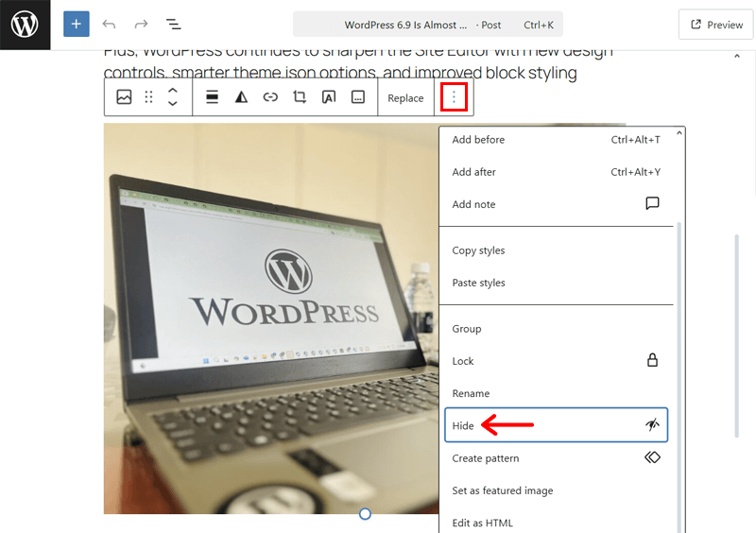Open the command palette title bar
Image resolution: width=756 pixels, height=533 pixels.
pyautogui.click(x=428, y=25)
